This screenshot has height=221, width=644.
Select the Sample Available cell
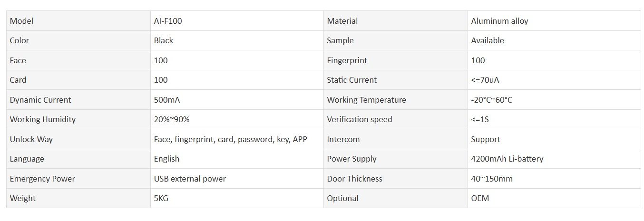(x=554, y=40)
